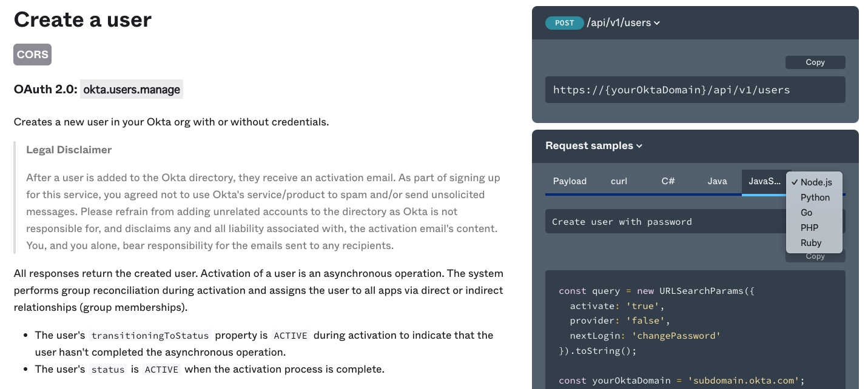The image size is (868, 389).
Task: Expand the /api/v1/users endpoint chevron
Action: coord(657,24)
